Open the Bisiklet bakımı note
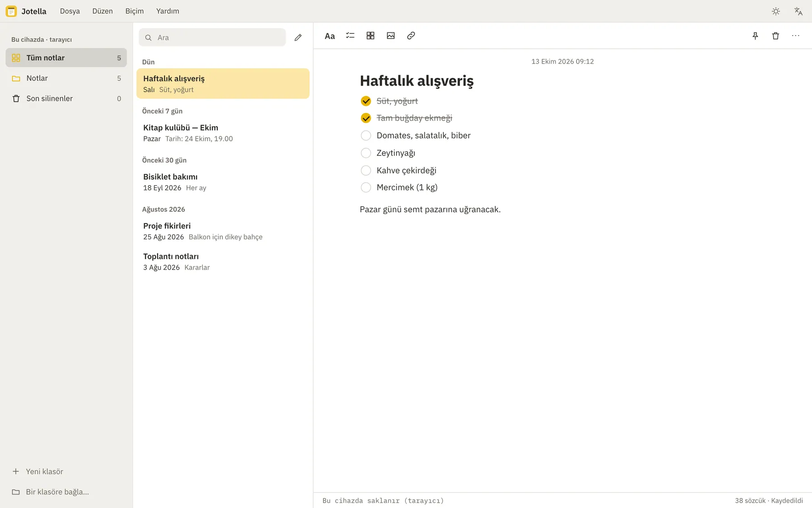Viewport: 812px width, 508px height. (x=223, y=182)
